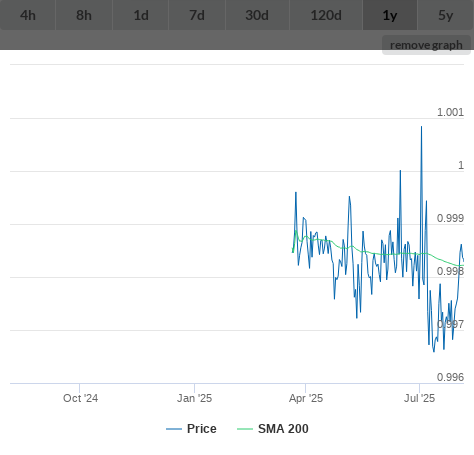Click the Jan '25 x-axis label

point(194,398)
